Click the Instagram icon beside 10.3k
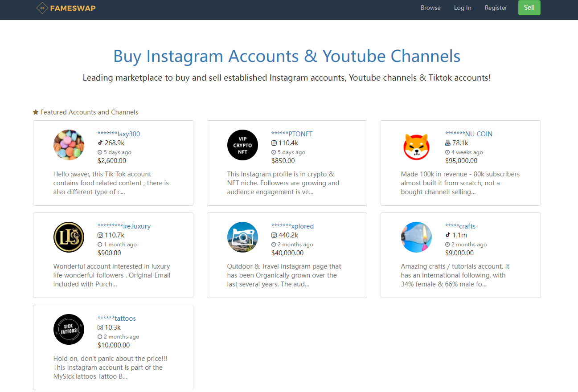Image resolution: width=578 pixels, height=392 pixels. tap(100, 327)
